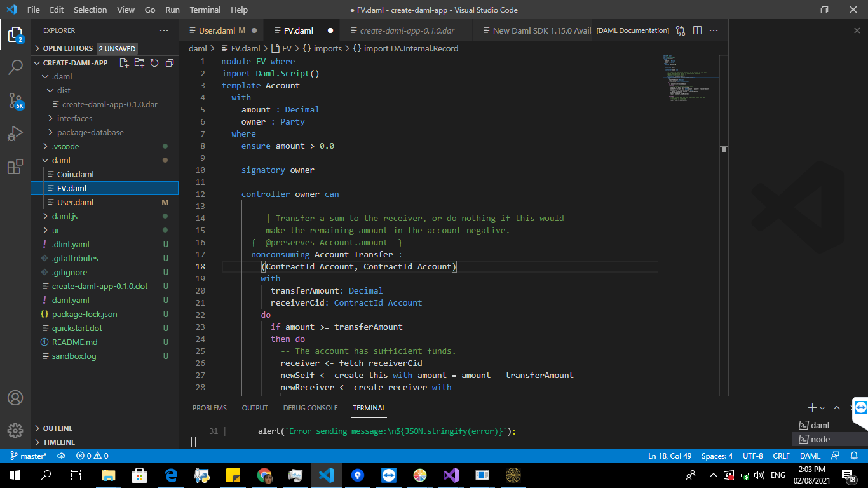Open the Manage gear menu
The image size is (868, 488).
(15, 430)
